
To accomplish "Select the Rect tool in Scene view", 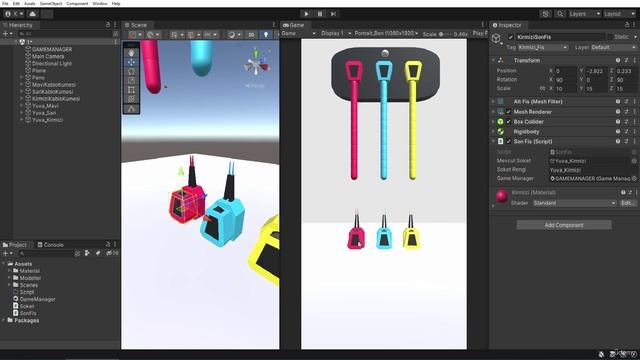I will (x=131, y=90).
